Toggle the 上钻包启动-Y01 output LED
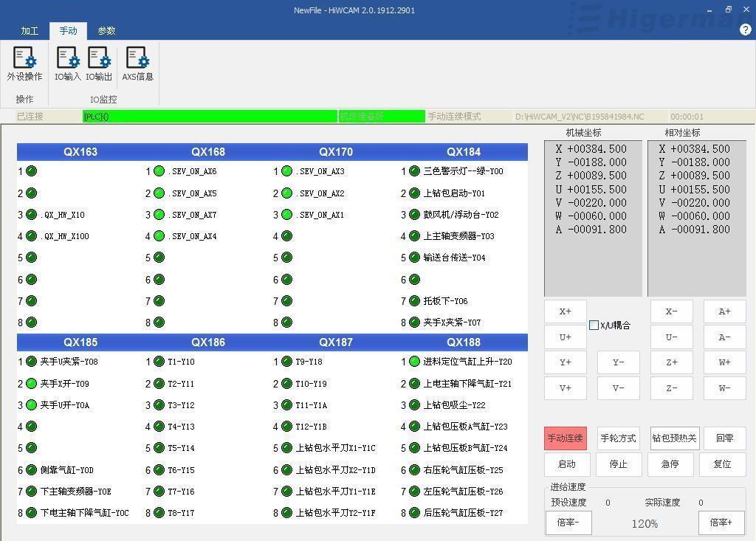 [414, 193]
